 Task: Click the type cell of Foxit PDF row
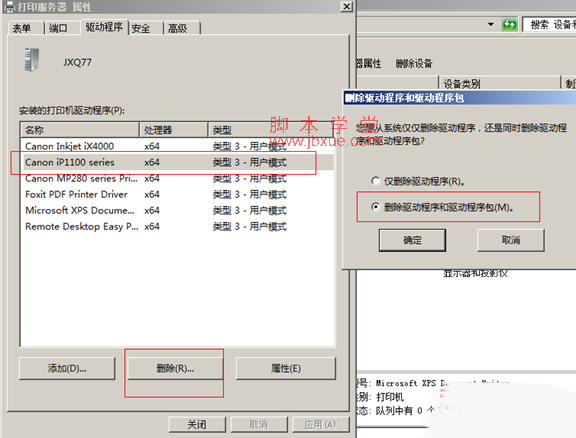(x=250, y=194)
